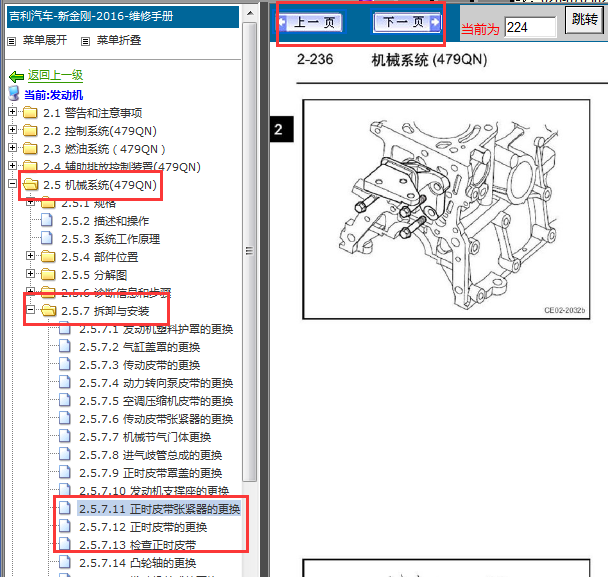Image resolution: width=608 pixels, height=577 pixels.
Task: Open 2.5.7.11 正时皮带张紧器的更换
Action: [x=159, y=509]
